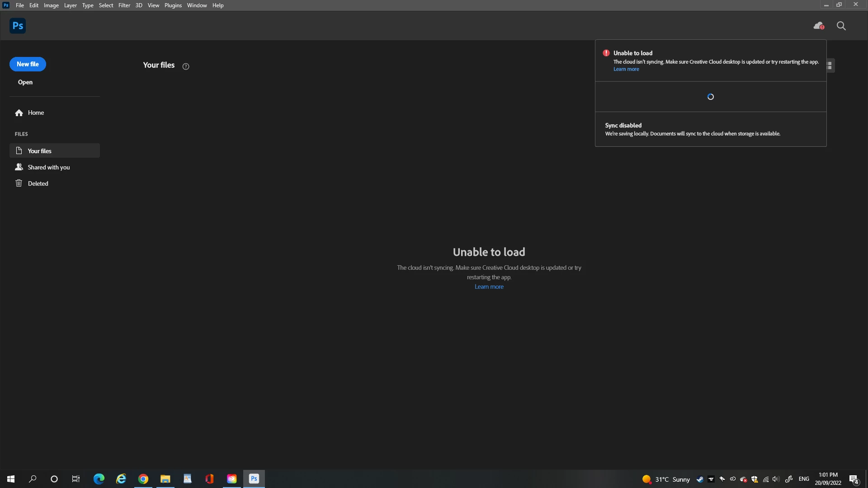This screenshot has width=868, height=488.
Task: Toggle grid view icon behind popup
Action: point(830,66)
